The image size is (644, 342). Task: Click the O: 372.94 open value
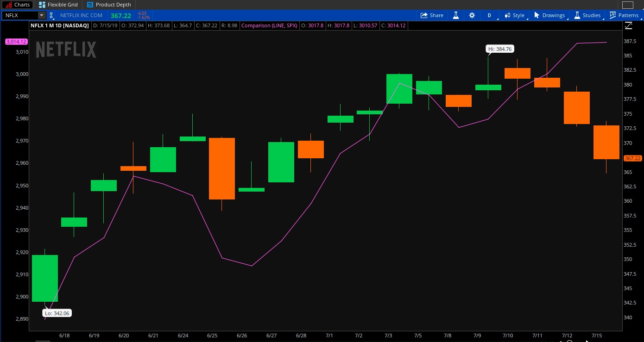click(132, 25)
